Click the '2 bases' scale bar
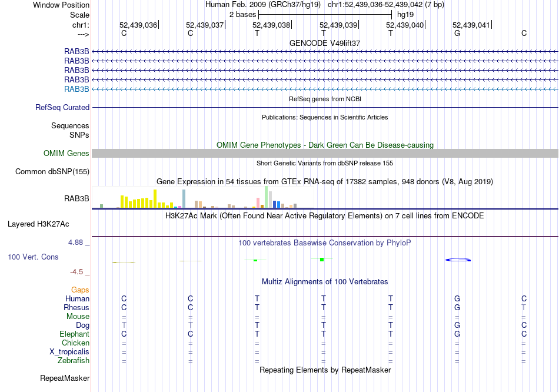559x392 pixels. point(325,15)
